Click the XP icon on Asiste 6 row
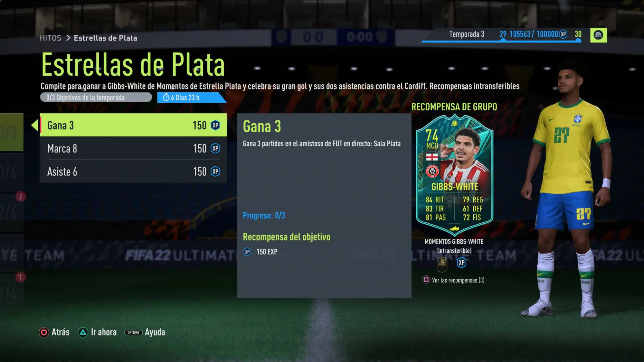Viewport: 644px width, 362px height. [x=215, y=172]
